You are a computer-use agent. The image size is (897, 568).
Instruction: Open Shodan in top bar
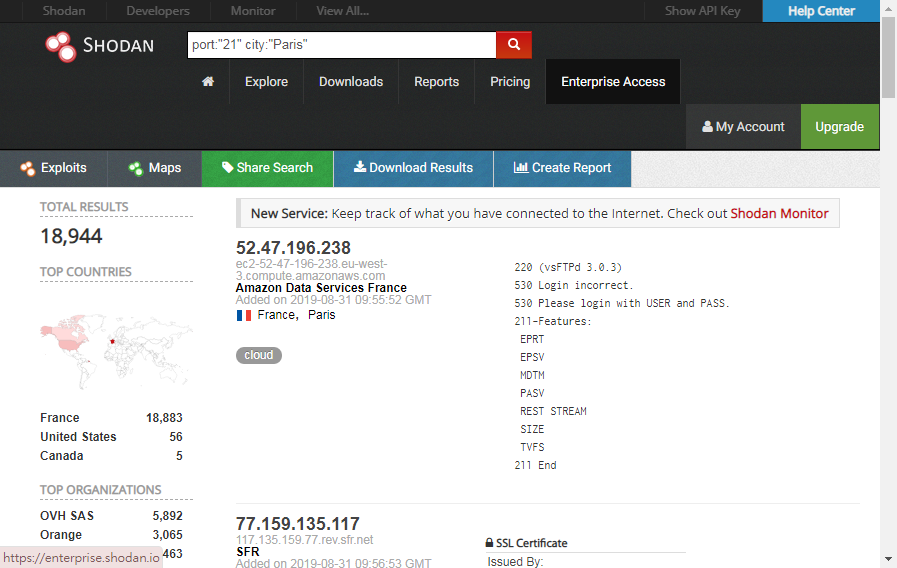pyautogui.click(x=63, y=11)
